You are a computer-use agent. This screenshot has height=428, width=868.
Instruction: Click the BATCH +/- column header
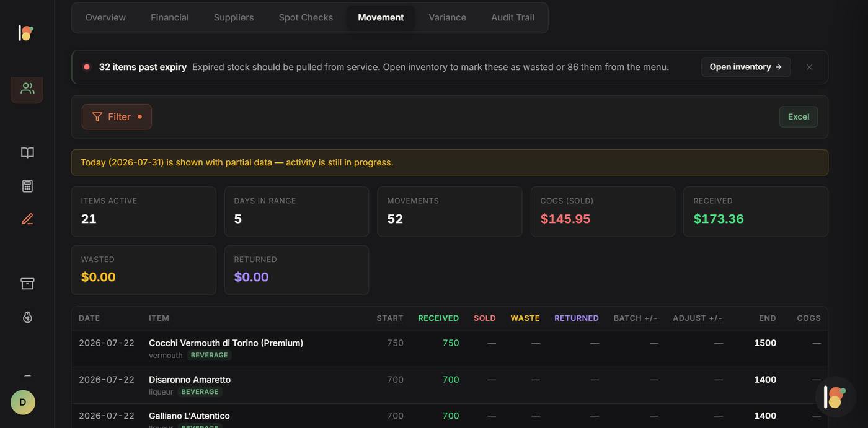635,318
